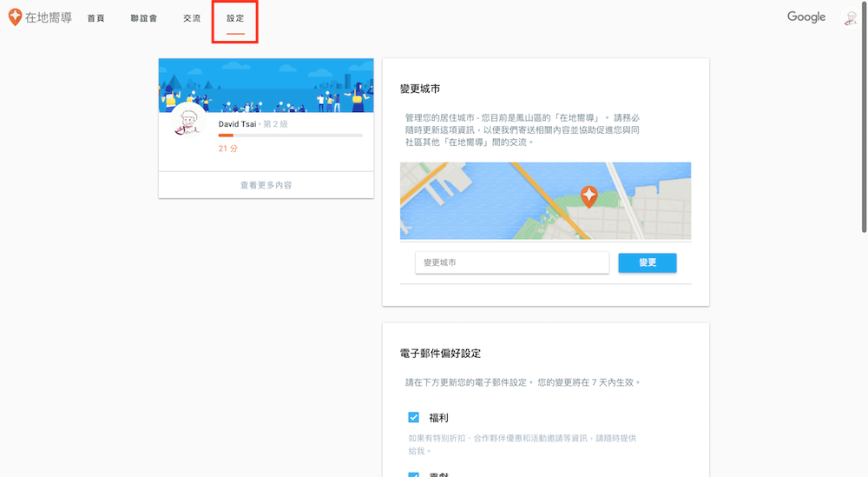Select the 設定 tab
Viewport: 868px width, 477px height.
[x=235, y=18]
